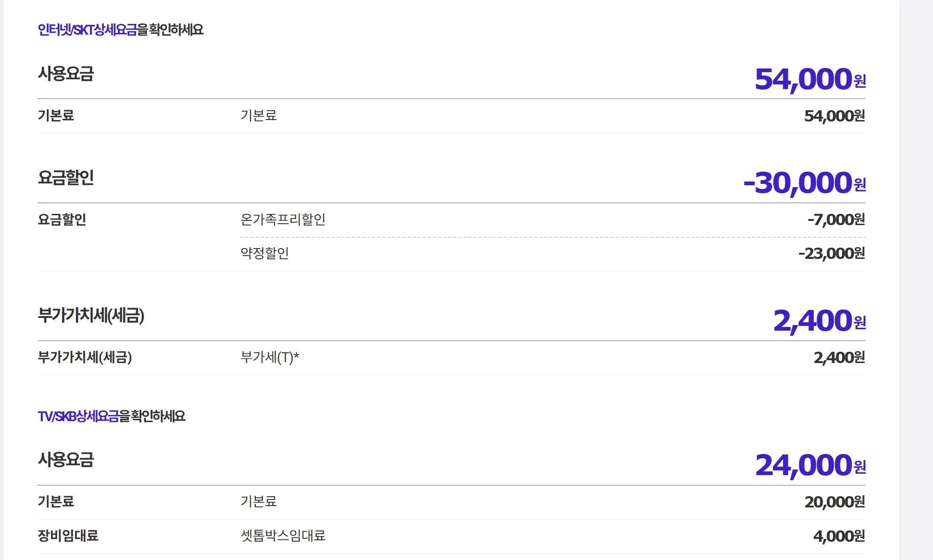Click the large 24,000원 TV usage total

pyautogui.click(x=810, y=465)
